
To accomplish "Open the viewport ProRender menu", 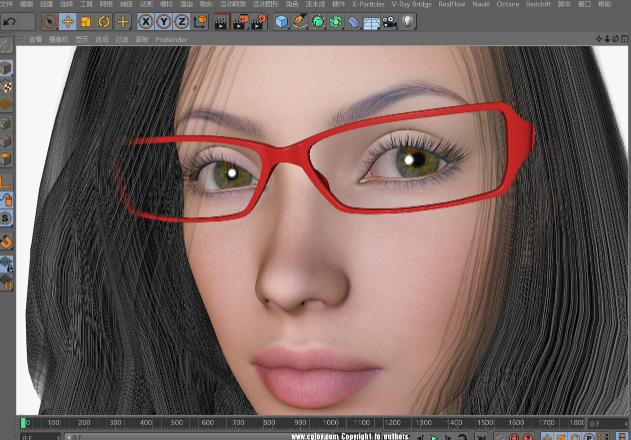I will (171, 39).
